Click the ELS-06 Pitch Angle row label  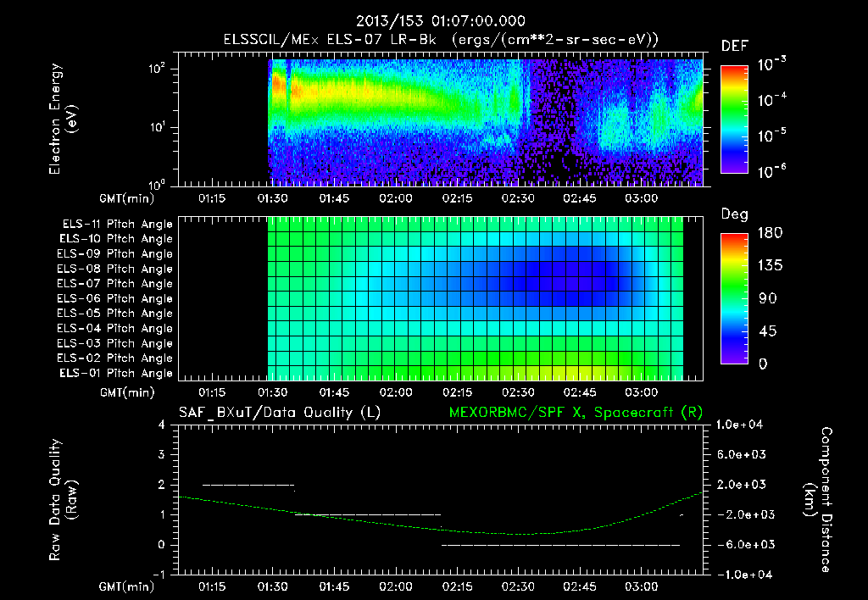point(114,299)
